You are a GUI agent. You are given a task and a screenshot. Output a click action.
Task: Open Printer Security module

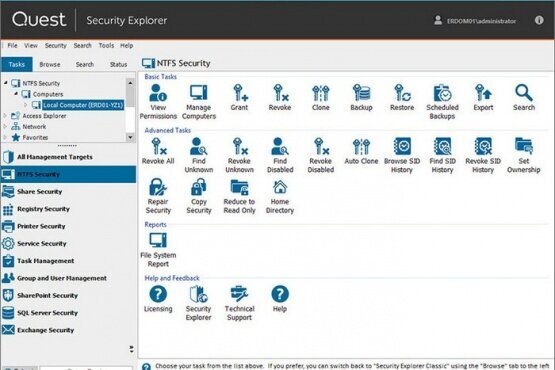click(69, 226)
